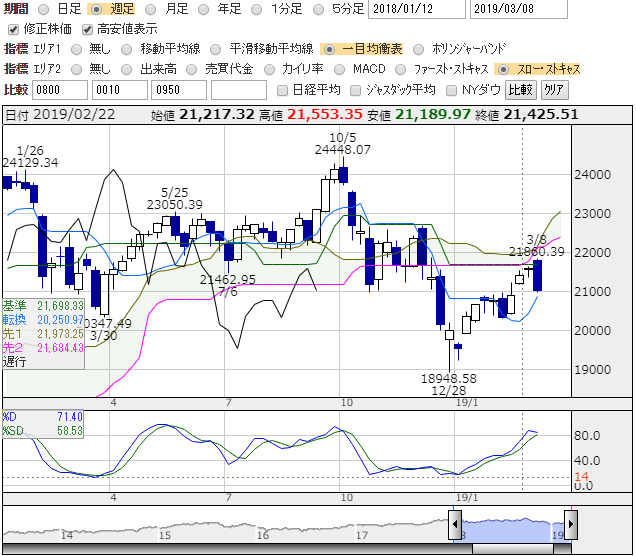The image size is (636, 556).
Task: Click the empty fourth comparison code field
Action: point(239,90)
